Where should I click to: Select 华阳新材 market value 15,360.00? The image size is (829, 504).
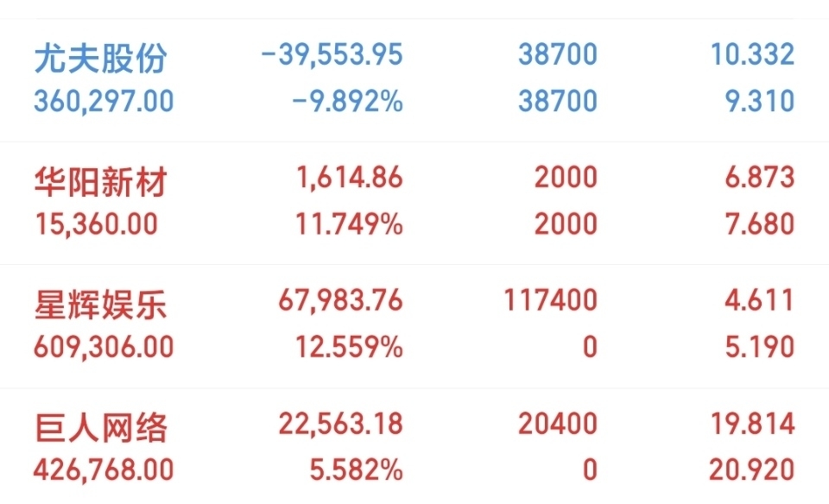point(96,224)
